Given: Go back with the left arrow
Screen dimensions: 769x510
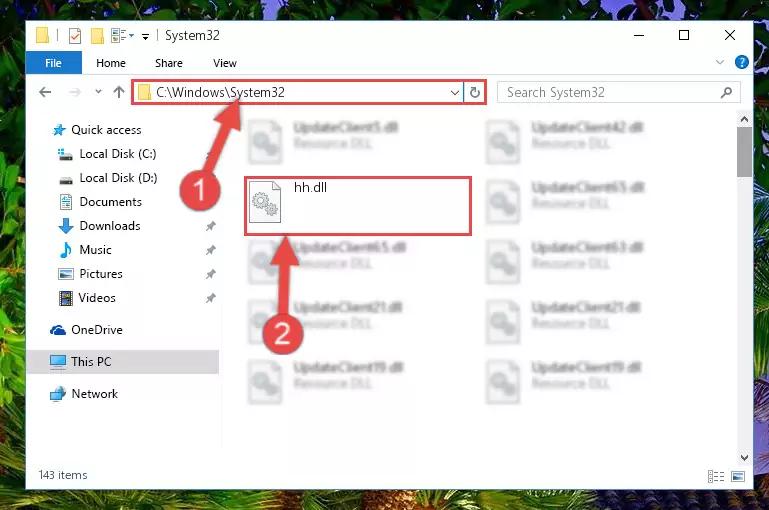Looking at the screenshot, I should point(45,92).
